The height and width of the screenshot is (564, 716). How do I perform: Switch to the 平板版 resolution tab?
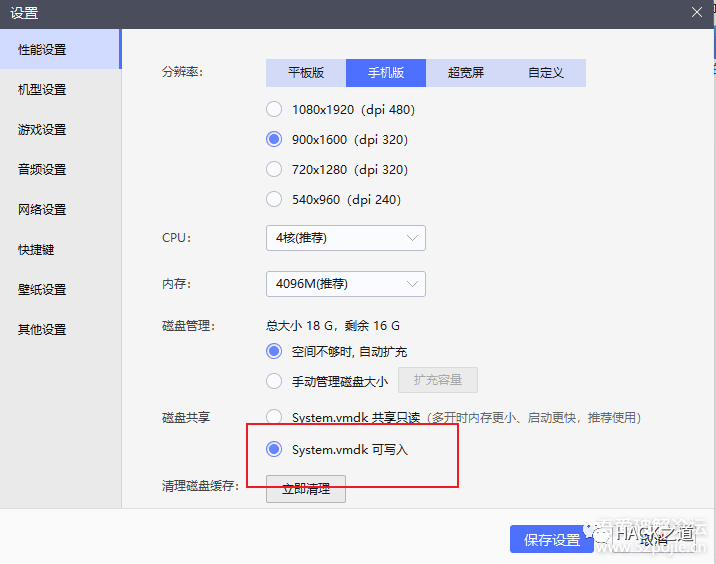click(306, 73)
